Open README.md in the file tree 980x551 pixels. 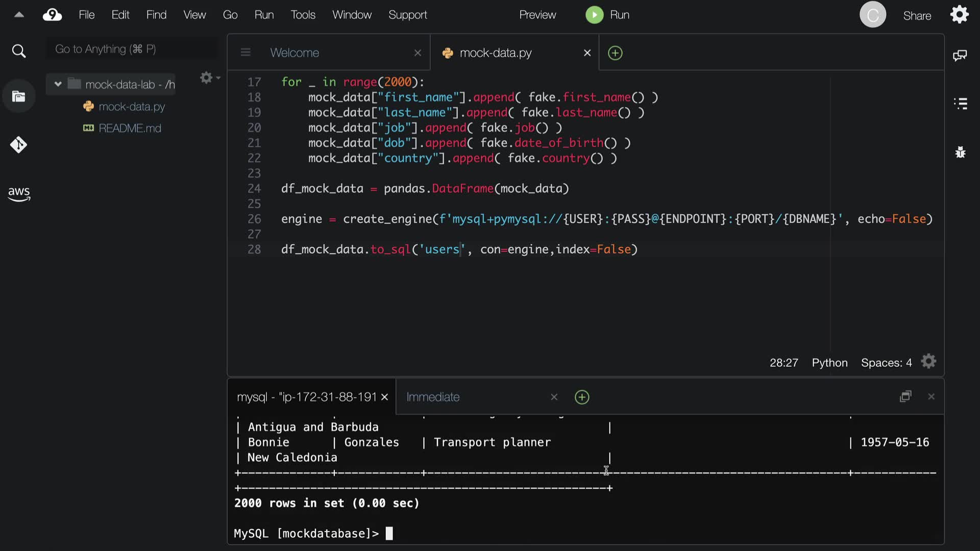tap(130, 128)
